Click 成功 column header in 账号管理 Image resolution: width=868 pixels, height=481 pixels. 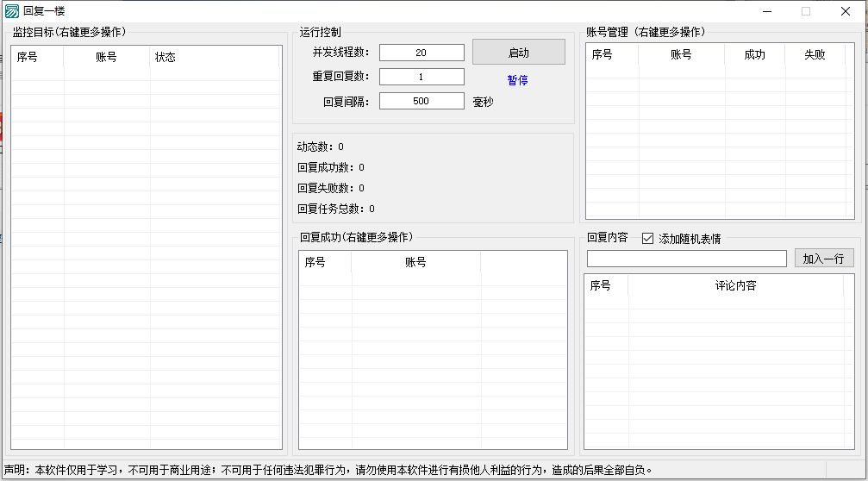click(754, 54)
